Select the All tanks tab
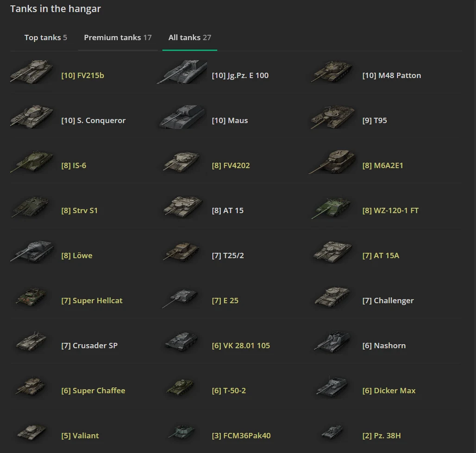476x453 pixels. coord(190,37)
